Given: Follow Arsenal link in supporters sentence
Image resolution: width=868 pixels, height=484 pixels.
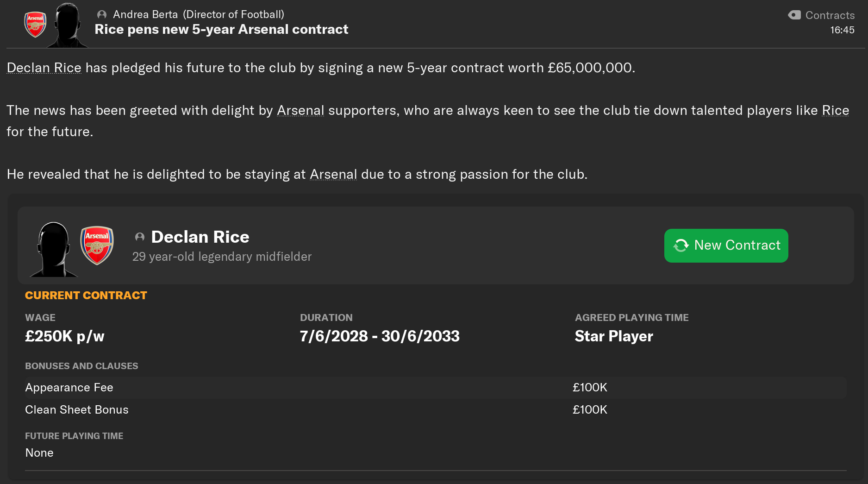Looking at the screenshot, I should [300, 110].
